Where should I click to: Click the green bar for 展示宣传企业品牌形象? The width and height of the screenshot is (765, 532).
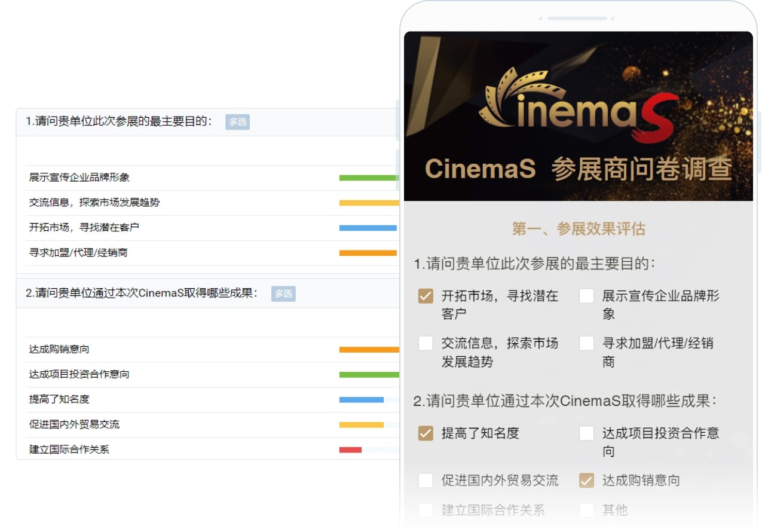[x=368, y=178]
